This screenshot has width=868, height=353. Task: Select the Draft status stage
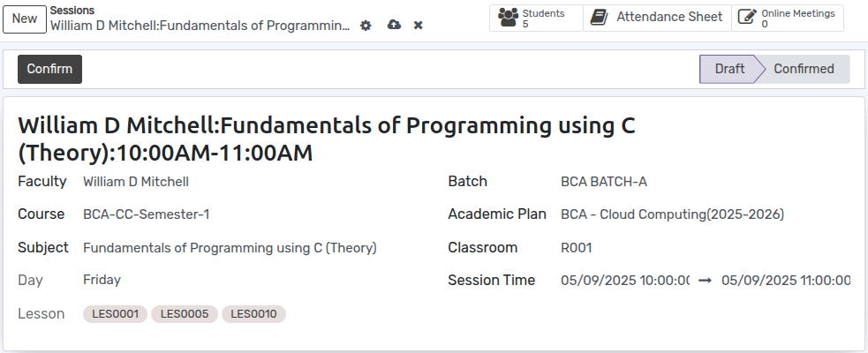(x=729, y=69)
